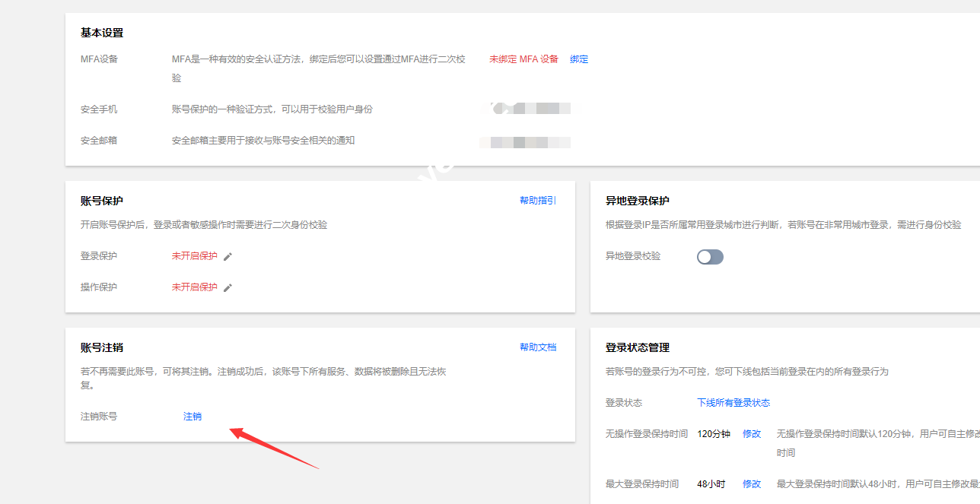Edit 操作保护 using the pencil icon
Screen dimensions: 980x504
(228, 288)
